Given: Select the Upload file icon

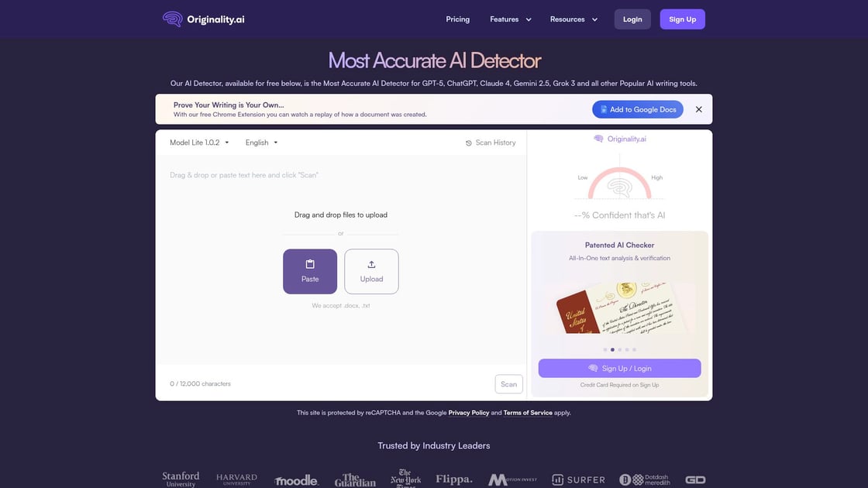Looking at the screenshot, I should (x=370, y=263).
